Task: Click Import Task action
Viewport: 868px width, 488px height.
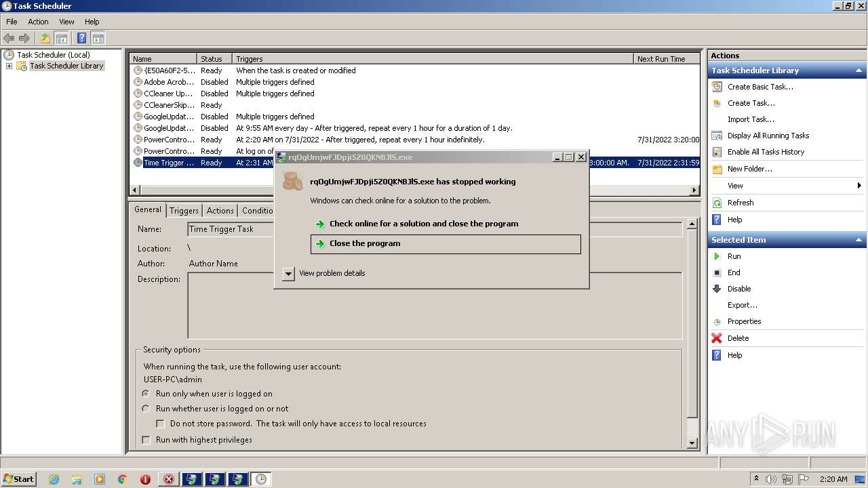Action: 751,119
